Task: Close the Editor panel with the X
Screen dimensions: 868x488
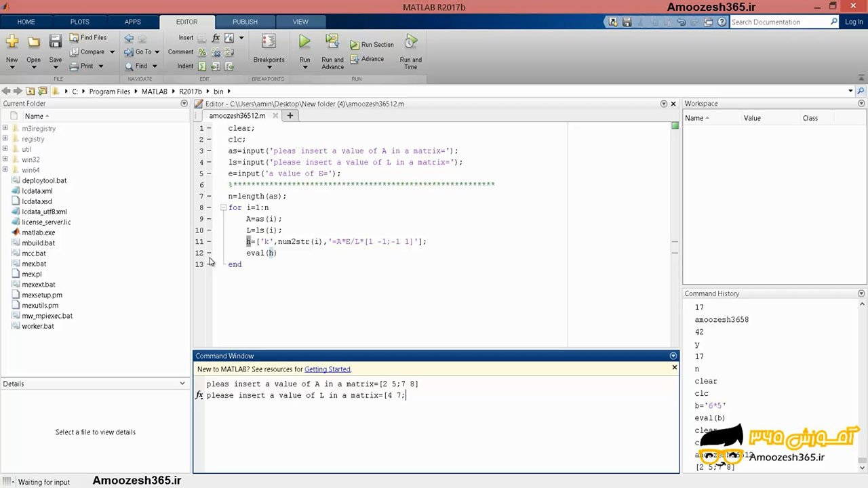Action: (x=673, y=104)
